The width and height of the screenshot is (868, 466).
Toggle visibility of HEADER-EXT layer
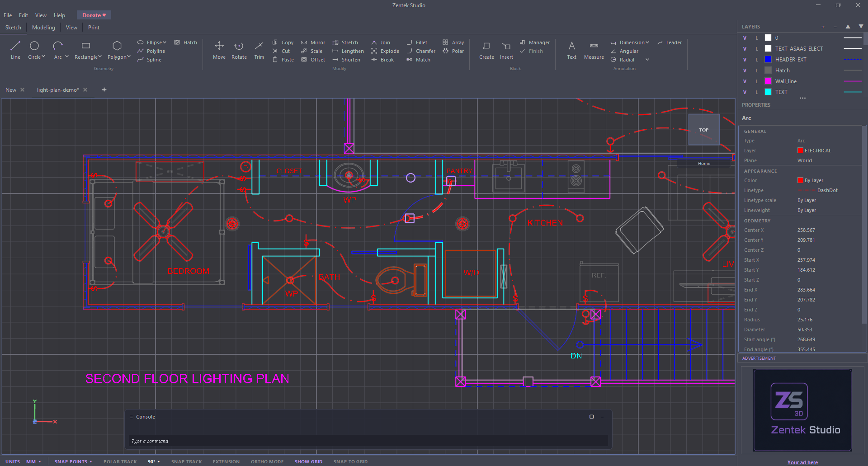pos(745,60)
